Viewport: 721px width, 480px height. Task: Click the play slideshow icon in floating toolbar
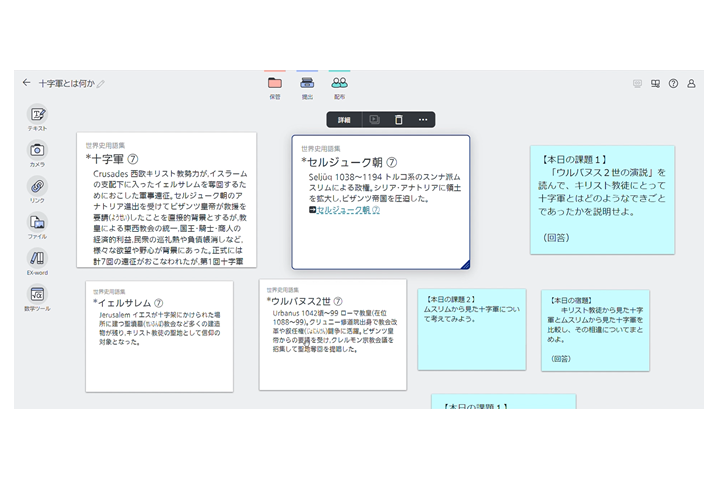(x=374, y=120)
